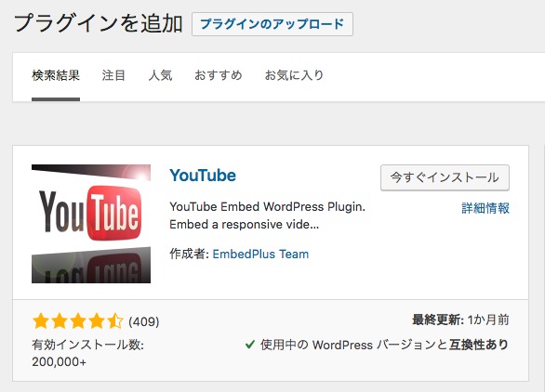
Task: Click the third rating star
Action: [78, 321]
